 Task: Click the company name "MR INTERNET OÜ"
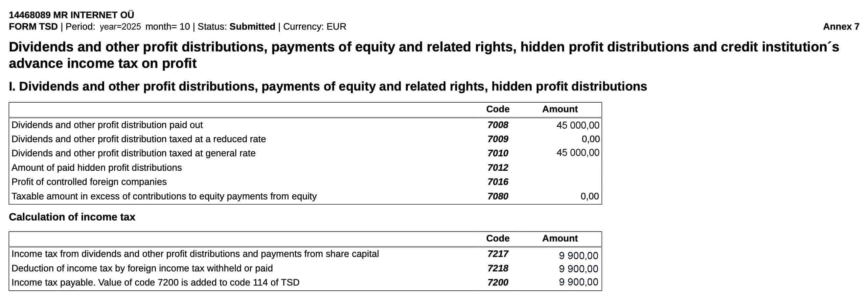tap(93, 15)
